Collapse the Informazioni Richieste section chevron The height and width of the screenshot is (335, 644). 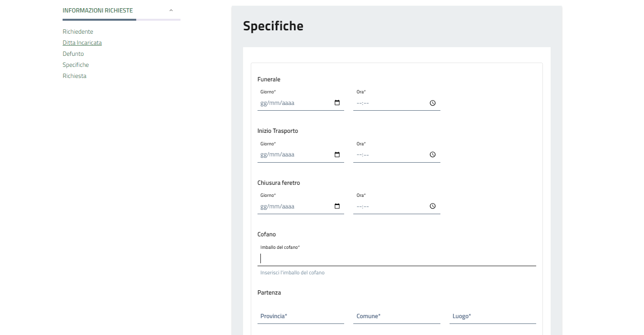(171, 10)
